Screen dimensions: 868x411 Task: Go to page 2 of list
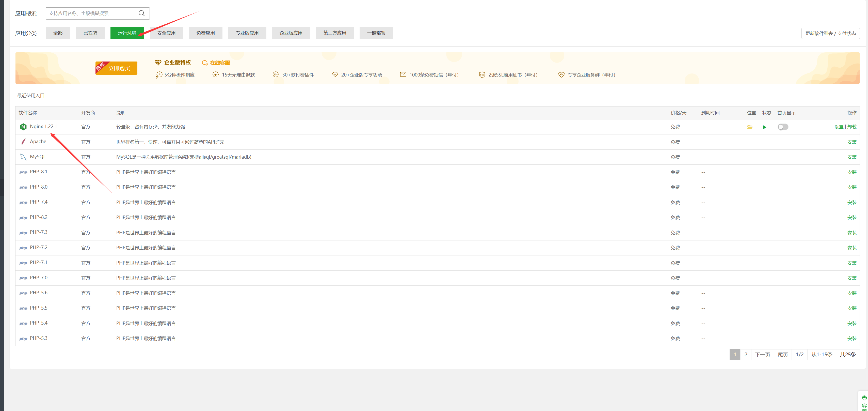746,354
